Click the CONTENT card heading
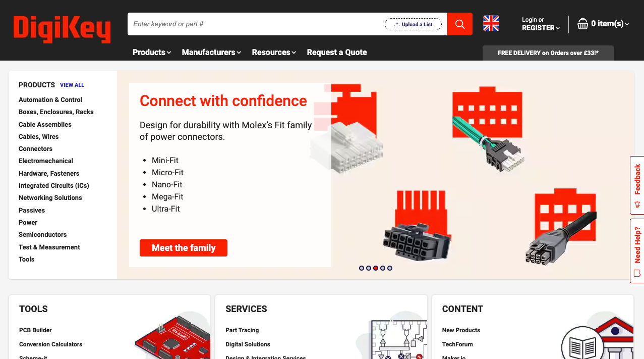This screenshot has height=359, width=644. pos(462,309)
